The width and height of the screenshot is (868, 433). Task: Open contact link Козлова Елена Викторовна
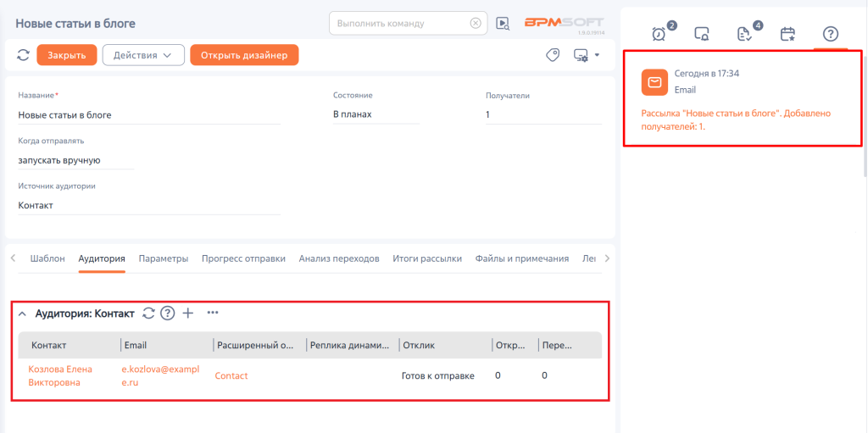point(60,375)
